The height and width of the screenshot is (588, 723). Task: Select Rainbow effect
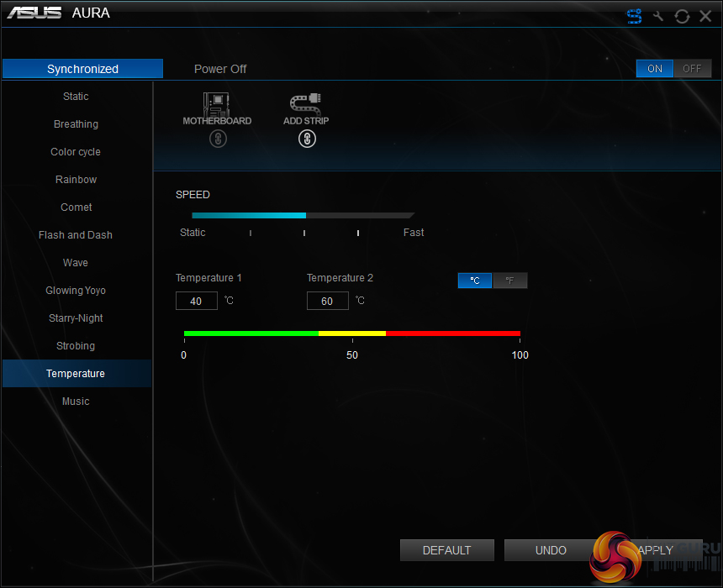click(x=76, y=179)
